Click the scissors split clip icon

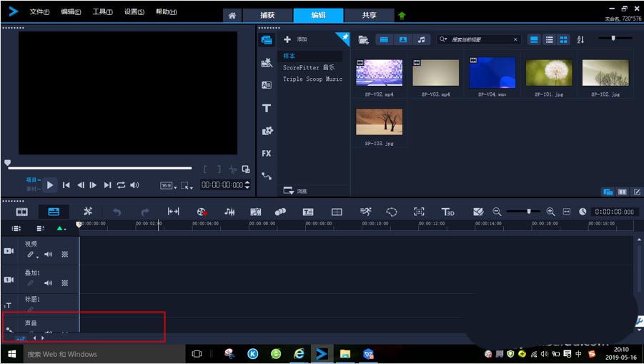click(232, 169)
